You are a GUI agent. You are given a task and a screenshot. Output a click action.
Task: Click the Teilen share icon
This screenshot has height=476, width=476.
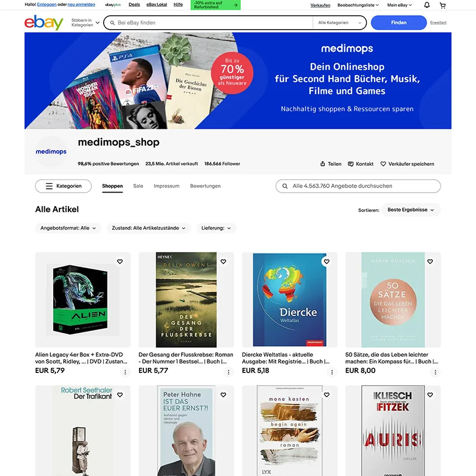coord(323,164)
